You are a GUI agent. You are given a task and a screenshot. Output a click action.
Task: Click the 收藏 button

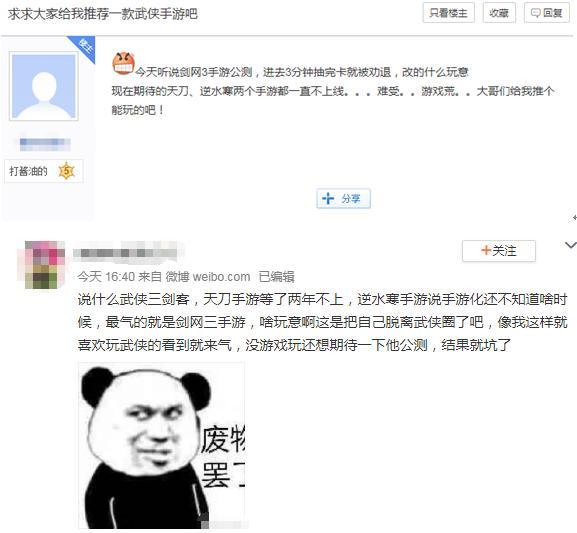(x=499, y=13)
